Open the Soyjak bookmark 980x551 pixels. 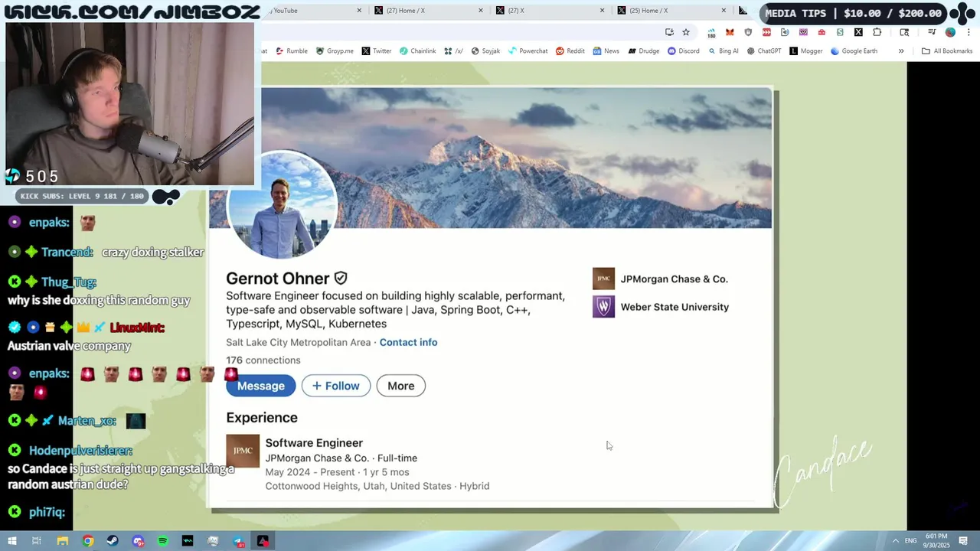(x=485, y=51)
